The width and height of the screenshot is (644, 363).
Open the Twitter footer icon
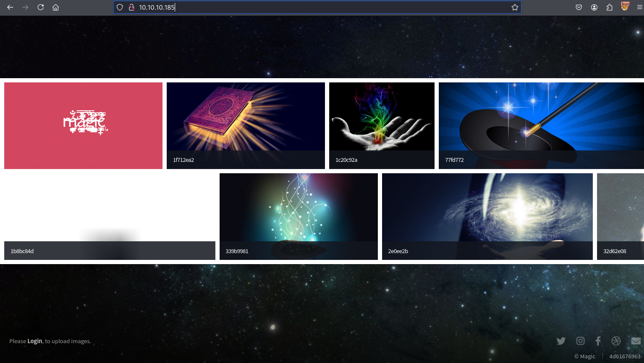tap(561, 341)
